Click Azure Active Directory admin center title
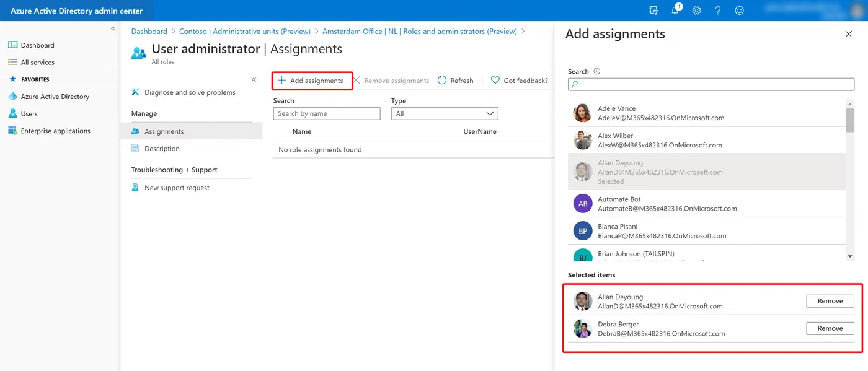868x371 pixels. pos(76,11)
